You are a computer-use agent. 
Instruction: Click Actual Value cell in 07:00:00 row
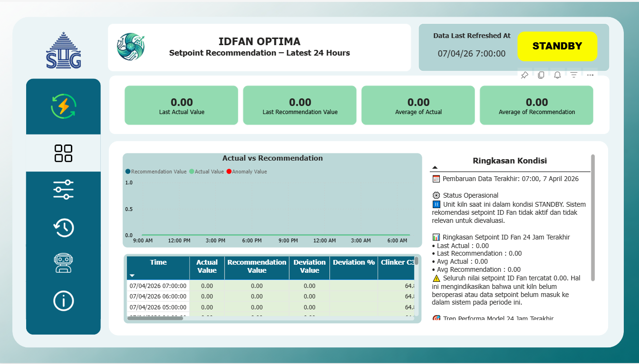pyautogui.click(x=207, y=286)
